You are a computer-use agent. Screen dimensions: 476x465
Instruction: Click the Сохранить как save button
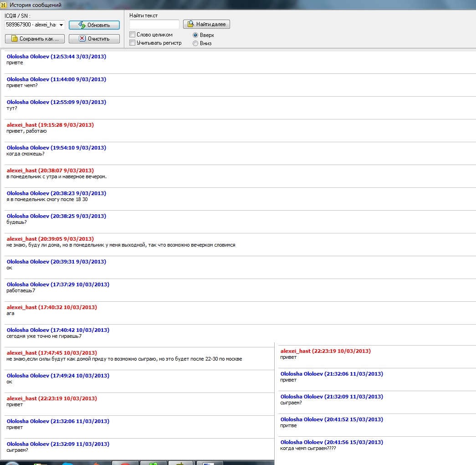(x=35, y=39)
